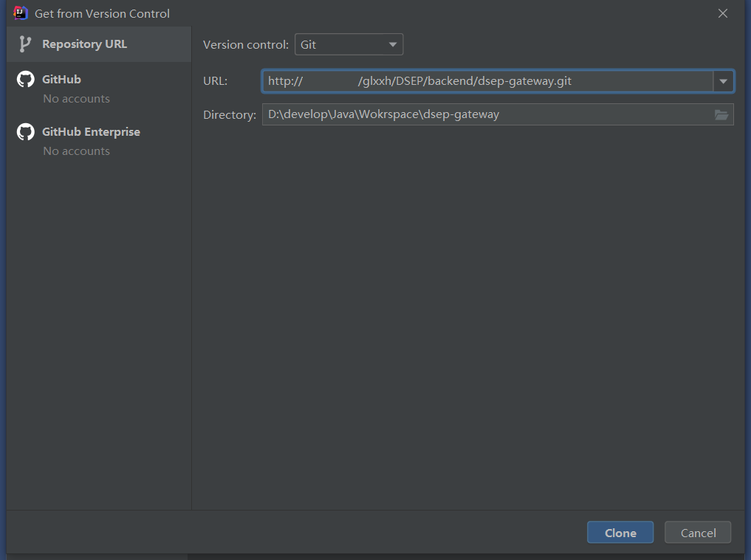Screen dimensions: 751x560
Task: Click the branch icon beside Repository URL
Action: click(x=25, y=44)
